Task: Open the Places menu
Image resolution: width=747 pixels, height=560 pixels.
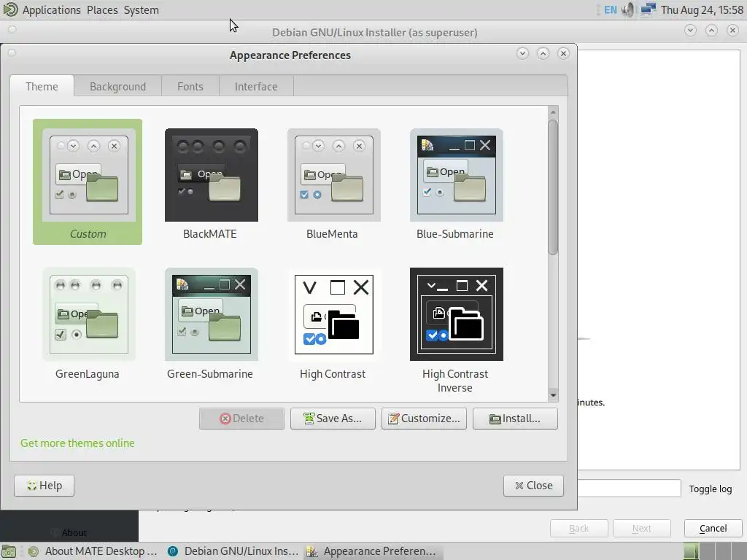Action: (102, 9)
